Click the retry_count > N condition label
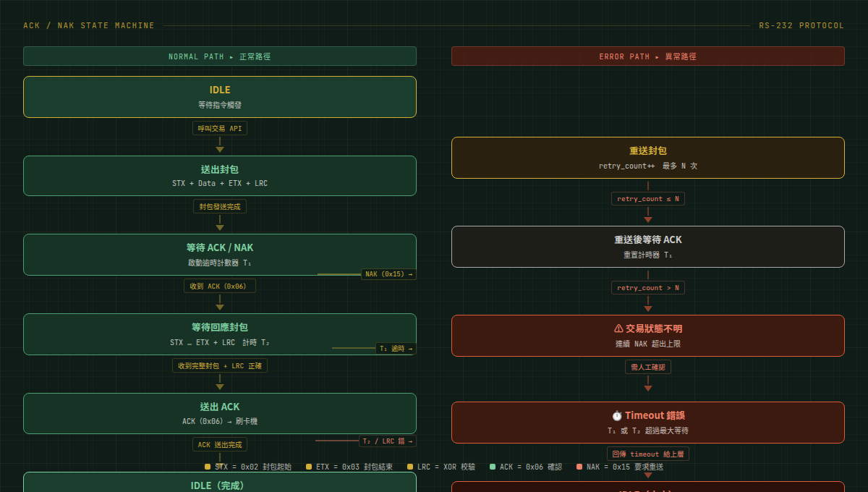The width and height of the screenshot is (868, 492). pyautogui.click(x=648, y=288)
